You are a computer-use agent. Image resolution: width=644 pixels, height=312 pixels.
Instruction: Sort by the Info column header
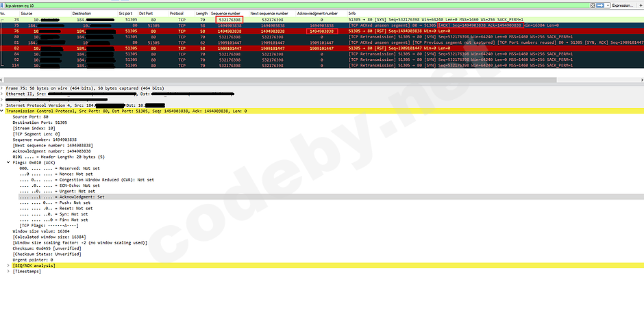click(352, 14)
